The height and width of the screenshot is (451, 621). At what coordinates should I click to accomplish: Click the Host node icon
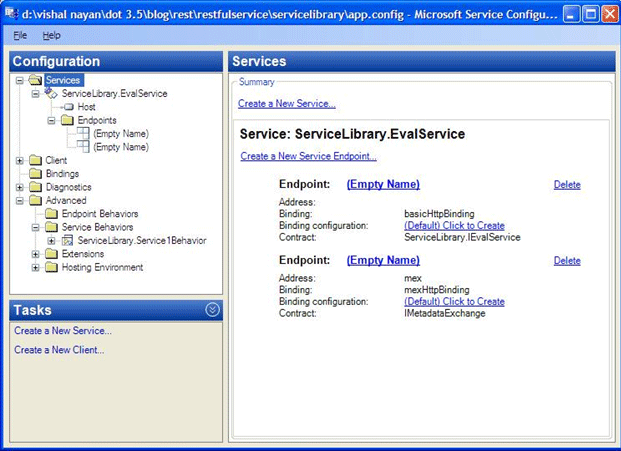(x=69, y=107)
